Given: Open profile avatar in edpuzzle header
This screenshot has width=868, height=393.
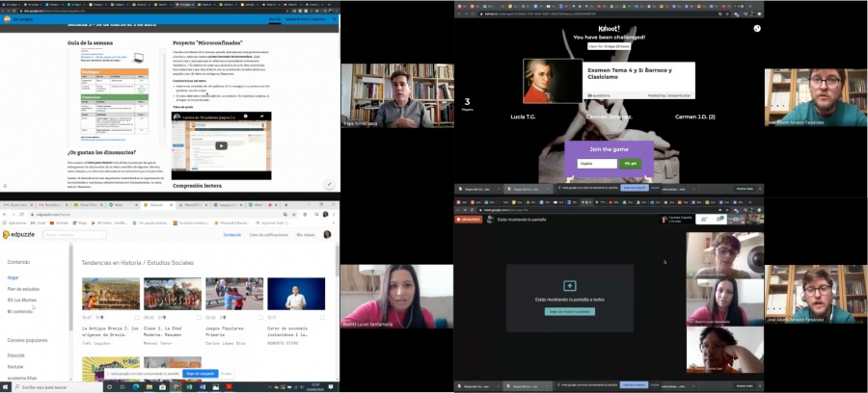Looking at the screenshot, I should [x=327, y=234].
